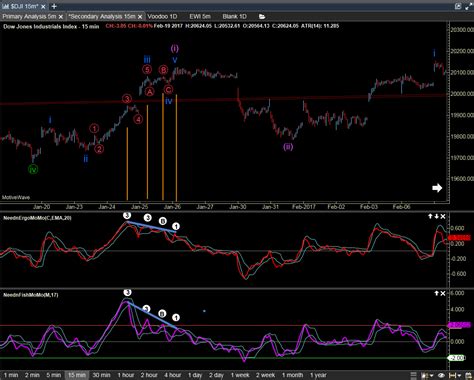Click red value tag on ErgoMoMo axis

459,238
